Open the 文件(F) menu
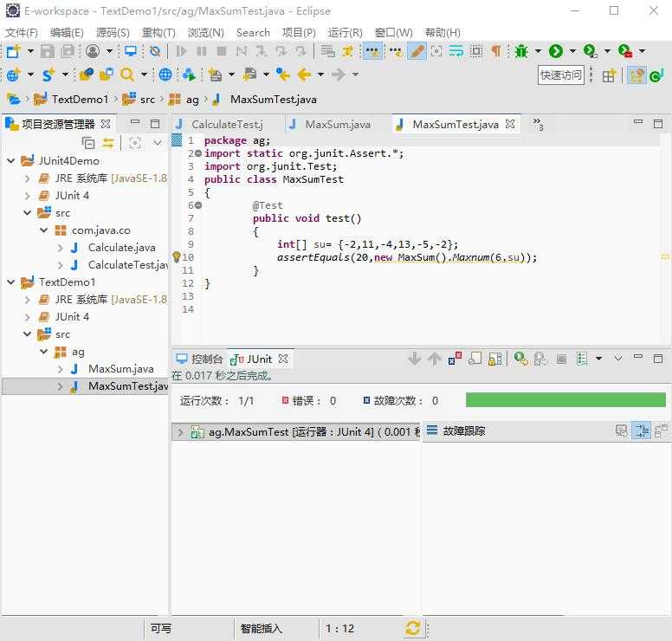 [x=21, y=33]
